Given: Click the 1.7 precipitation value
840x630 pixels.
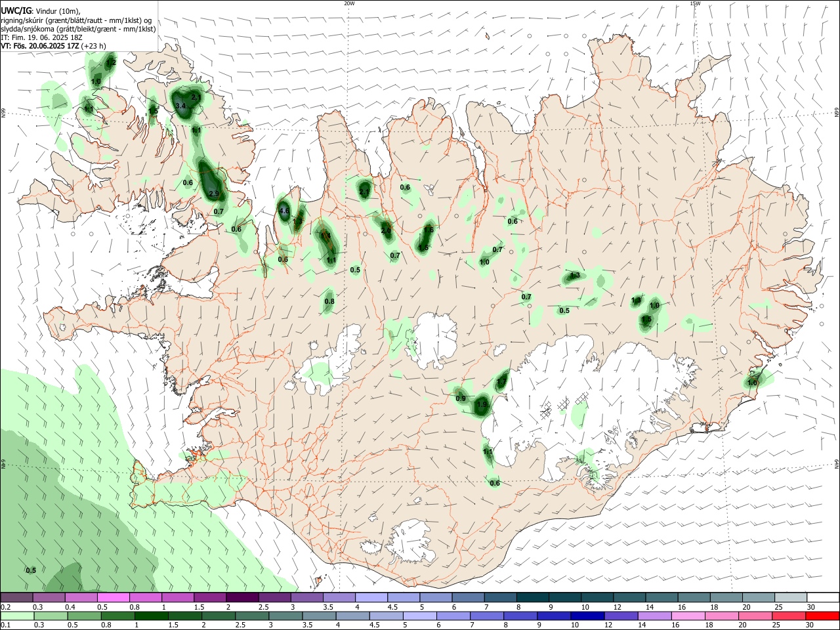Looking at the screenshot, I should click(x=502, y=381).
